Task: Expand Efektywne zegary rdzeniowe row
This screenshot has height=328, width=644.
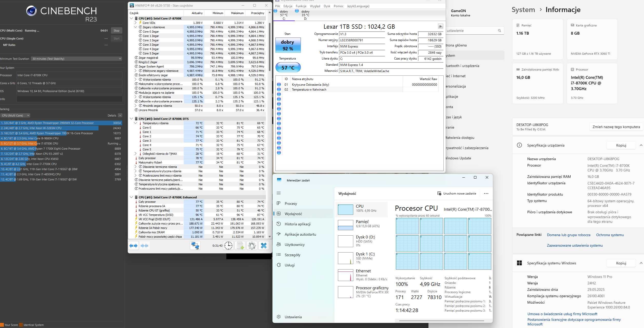Action: tap(135, 71)
